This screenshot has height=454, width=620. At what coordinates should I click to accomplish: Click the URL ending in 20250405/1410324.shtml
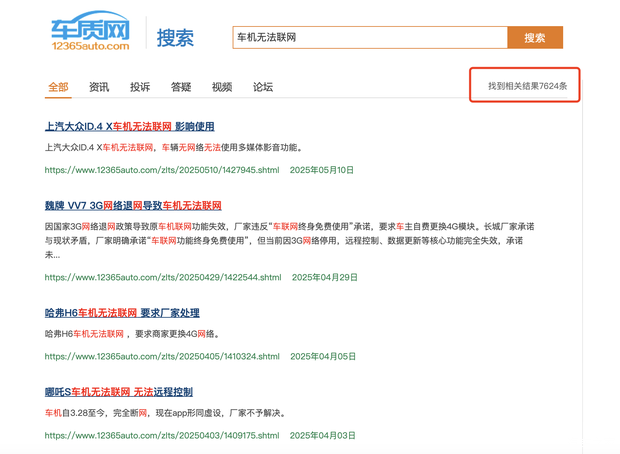pos(162,357)
